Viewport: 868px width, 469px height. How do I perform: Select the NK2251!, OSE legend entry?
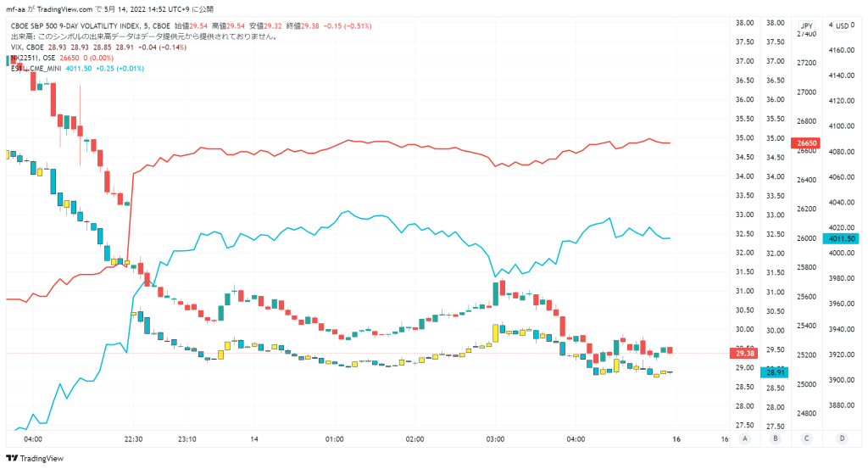[33, 59]
